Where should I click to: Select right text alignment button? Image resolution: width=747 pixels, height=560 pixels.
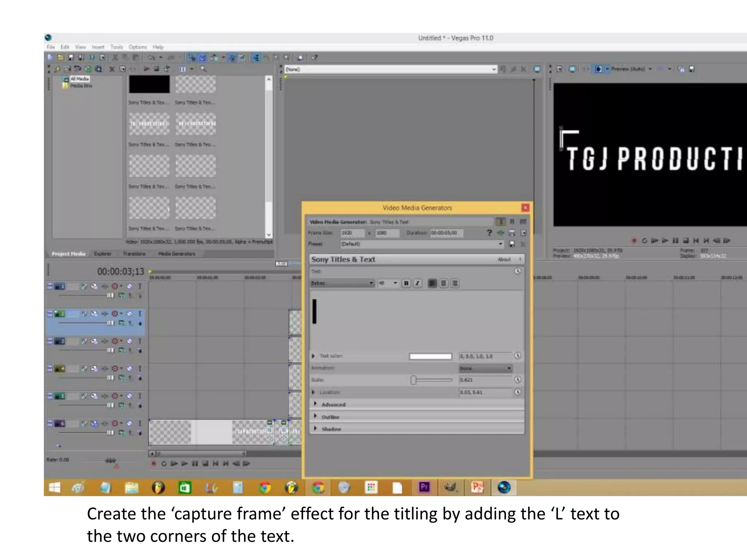click(455, 283)
